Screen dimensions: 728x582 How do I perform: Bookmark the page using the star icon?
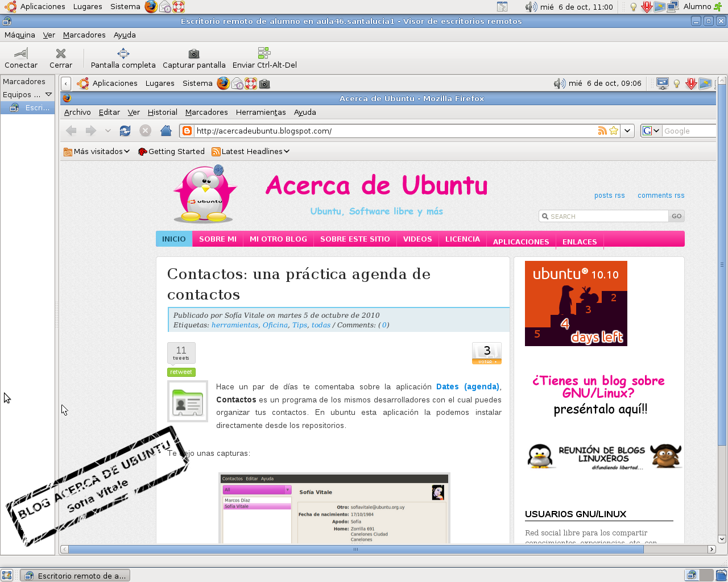[613, 130]
